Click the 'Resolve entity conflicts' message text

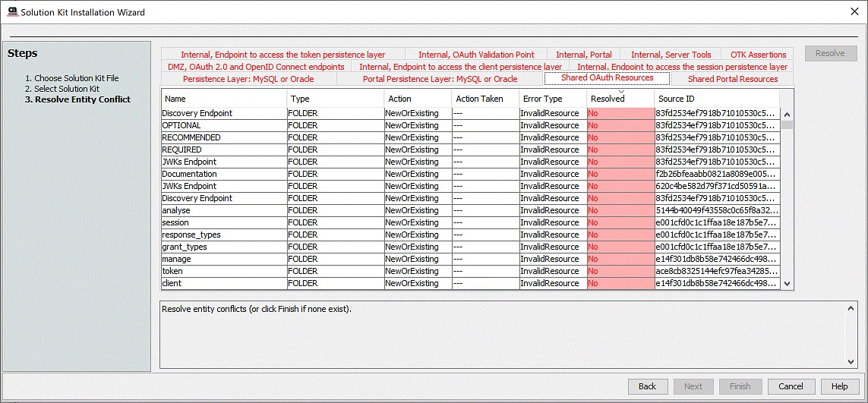pyautogui.click(x=257, y=309)
